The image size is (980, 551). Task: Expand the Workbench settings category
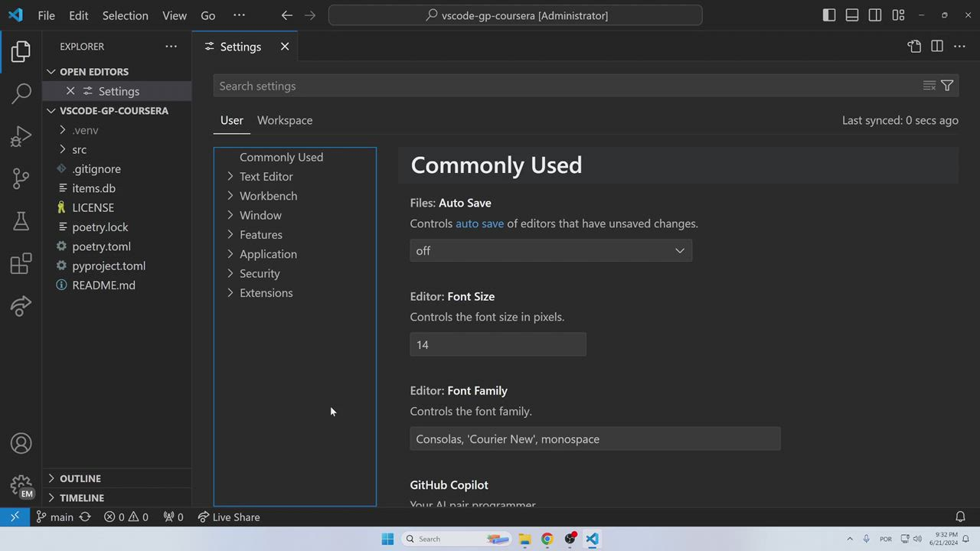pos(268,195)
